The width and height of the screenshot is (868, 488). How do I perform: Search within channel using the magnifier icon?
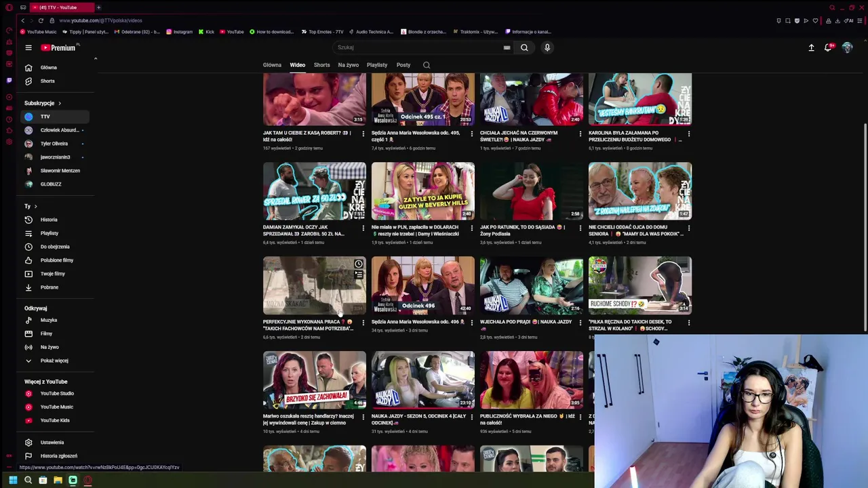(x=427, y=65)
